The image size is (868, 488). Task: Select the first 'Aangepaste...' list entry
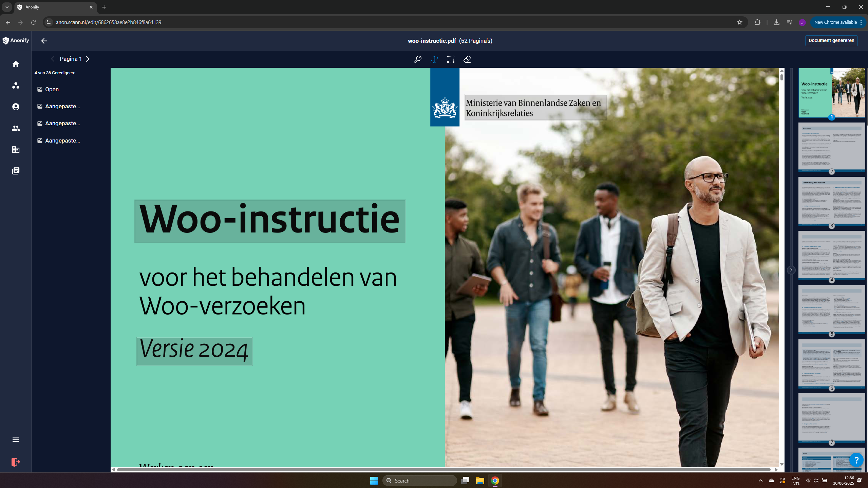[x=62, y=106]
